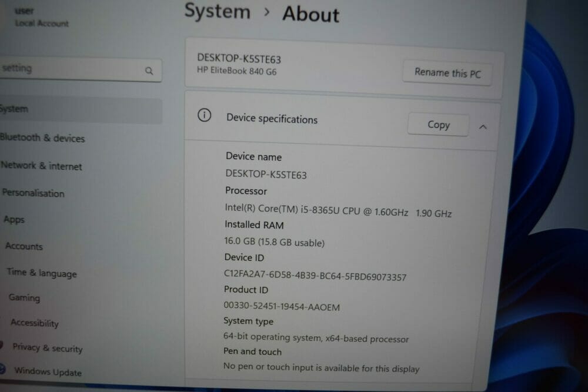Screen dimensions: 588x392
Task: Click the System type label
Action: 248,321
